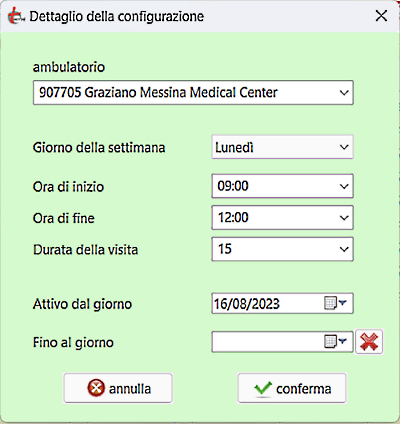The height and width of the screenshot is (424, 400).
Task: Close the Dettaglio della configurazione dialog
Action: point(381,16)
